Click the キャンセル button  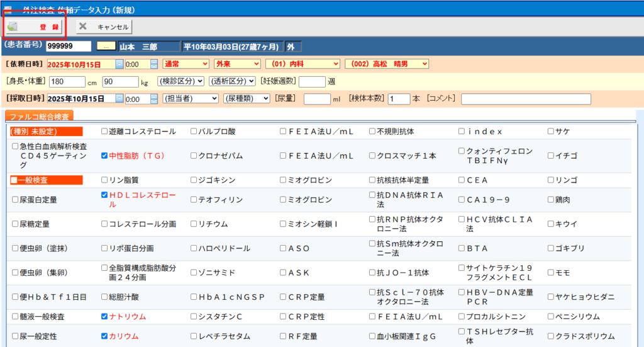[104, 27]
